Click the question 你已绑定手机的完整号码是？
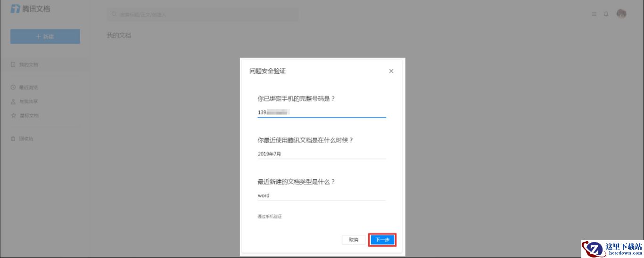Viewport: 644px width, 258px height. pos(296,99)
